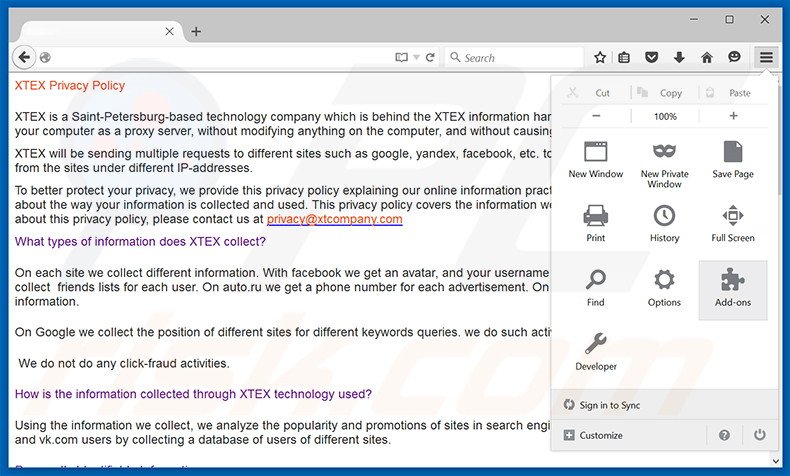This screenshot has height=476, width=790.
Task: Reload the current page
Action: pos(430,57)
